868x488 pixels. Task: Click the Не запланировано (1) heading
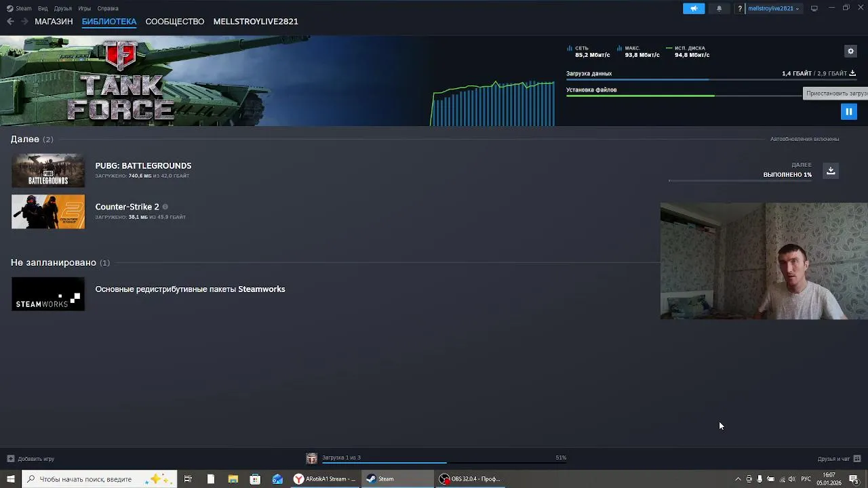[60, 262]
